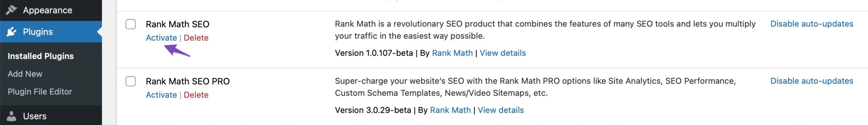
Task: Click the Users person icon
Action: pos(12,116)
